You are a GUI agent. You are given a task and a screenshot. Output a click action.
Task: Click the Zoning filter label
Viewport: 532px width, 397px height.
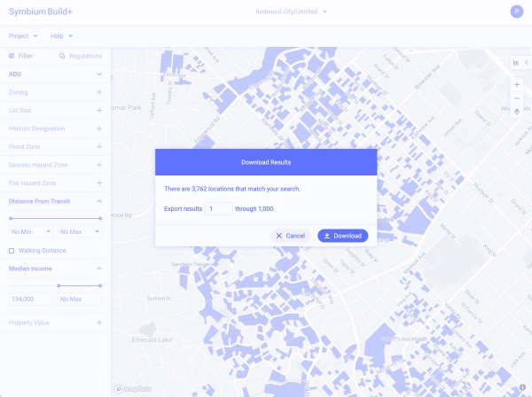[x=19, y=92]
